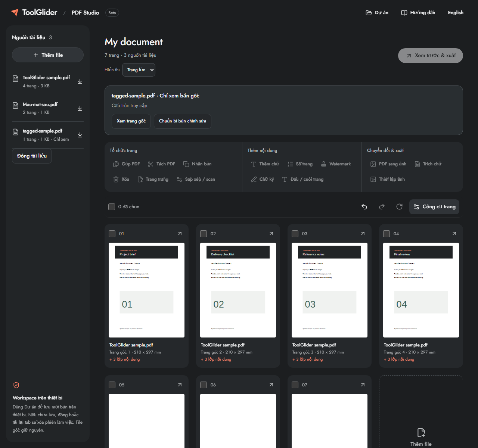Open page 01 using its expand arrow
Viewport: 478px width, 448px height.
180,234
